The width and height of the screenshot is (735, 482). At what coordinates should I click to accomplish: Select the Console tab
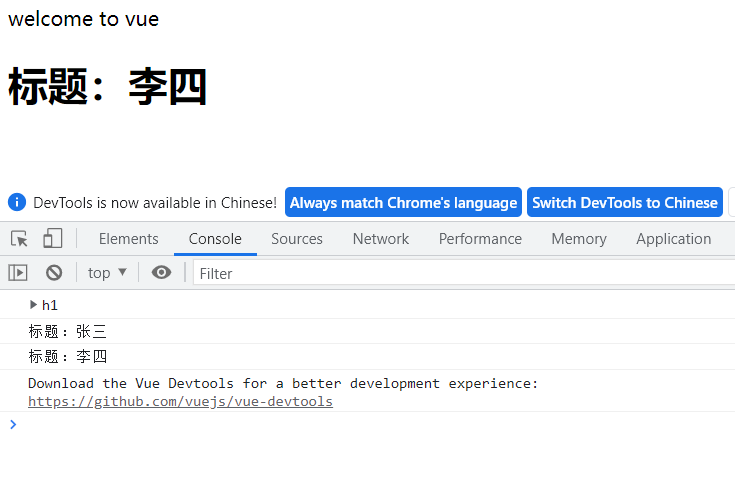(215, 239)
